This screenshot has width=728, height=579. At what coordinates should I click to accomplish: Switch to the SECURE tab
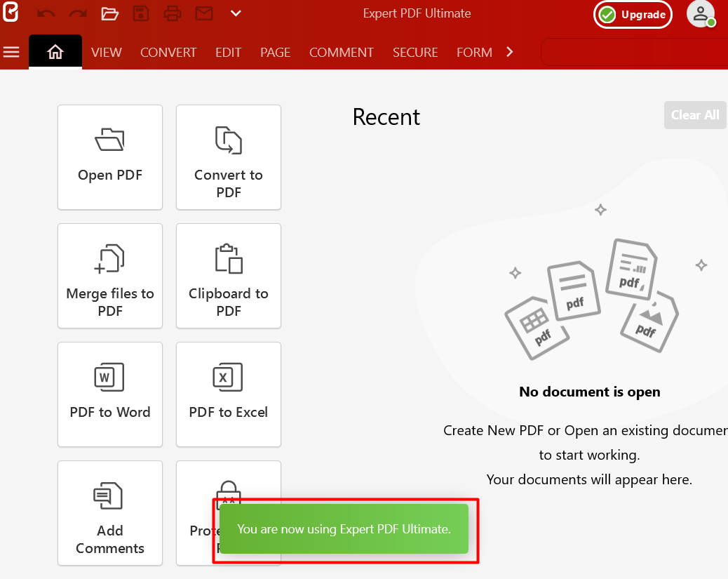(415, 52)
